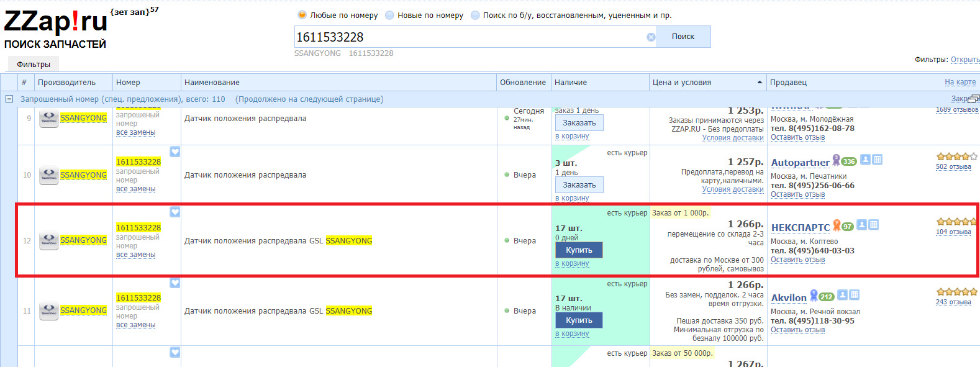Open 'На карте' map link
This screenshot has height=367, width=980.
[960, 82]
